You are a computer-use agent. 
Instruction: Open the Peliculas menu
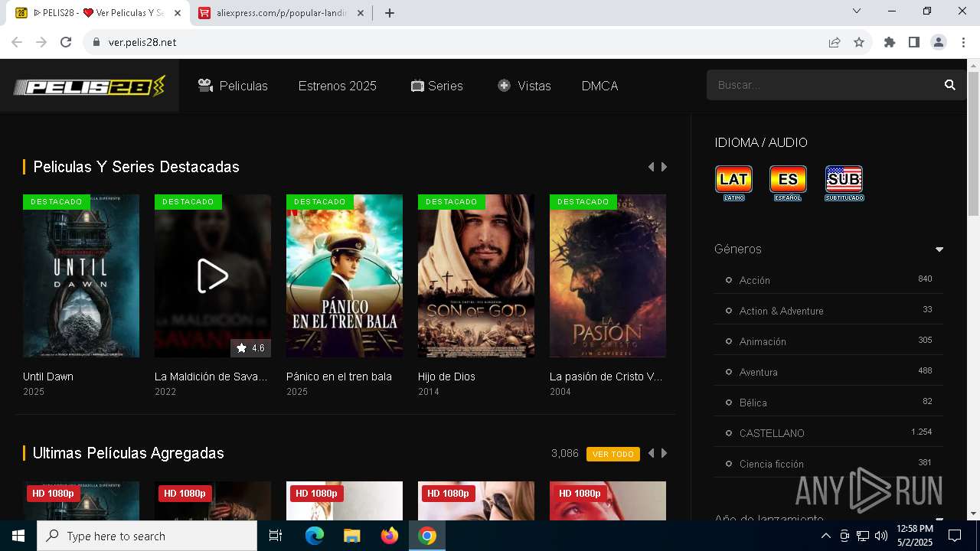[233, 86]
